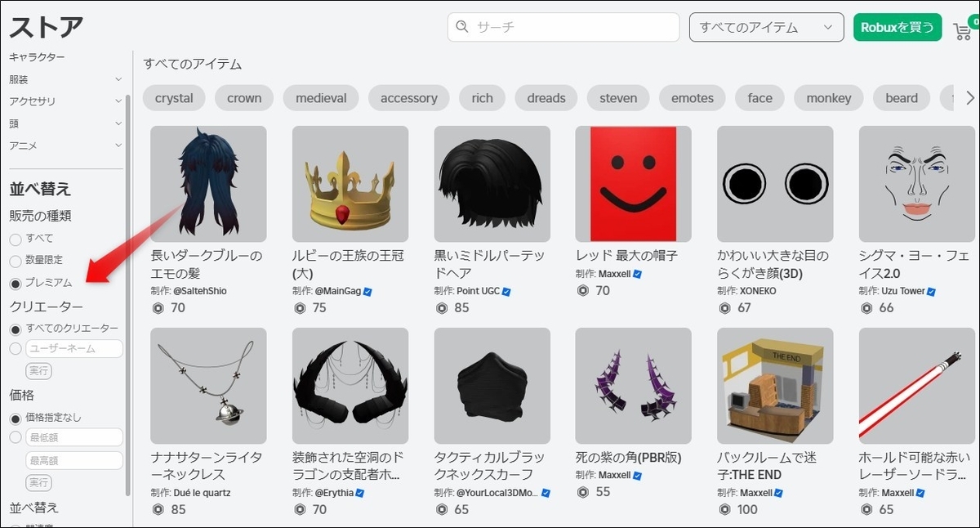Viewport: 980px width, 528px height.
Task: Open creator link XONEKO
Action: [x=758, y=291]
